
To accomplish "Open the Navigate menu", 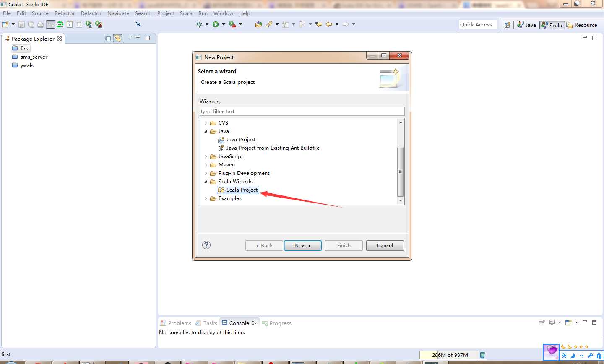I will (x=118, y=13).
